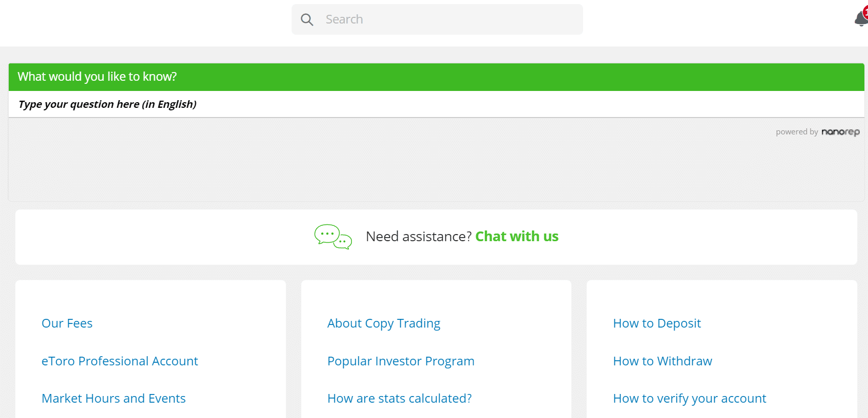
Task: Open the notifications bell icon
Action: point(861,18)
